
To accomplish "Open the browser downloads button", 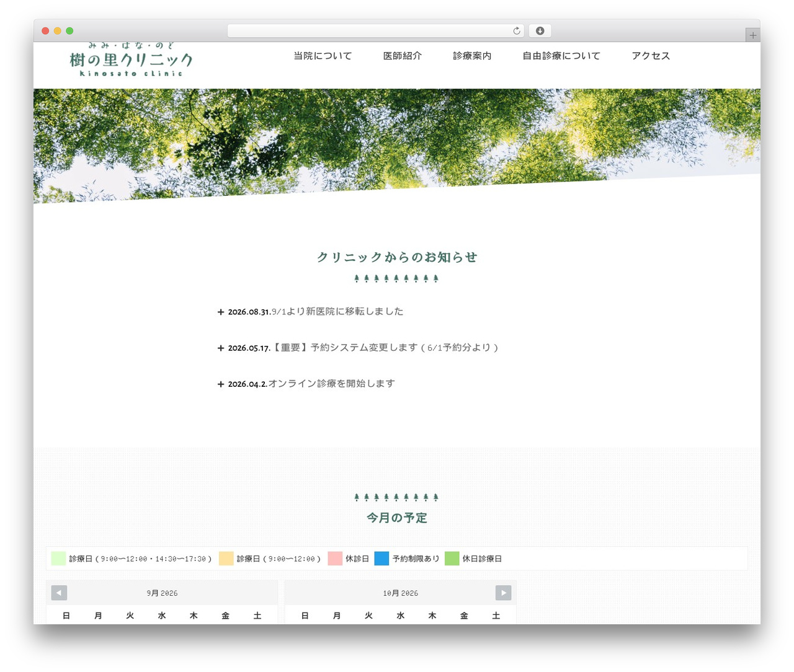I will 540,31.
